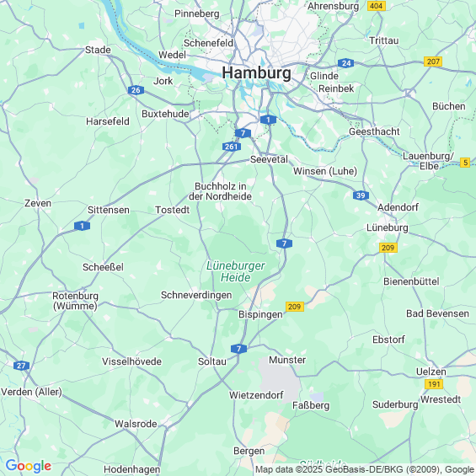Click the yellow 191 road shield near Uelzen
The height and width of the screenshot is (476, 476).
click(434, 384)
